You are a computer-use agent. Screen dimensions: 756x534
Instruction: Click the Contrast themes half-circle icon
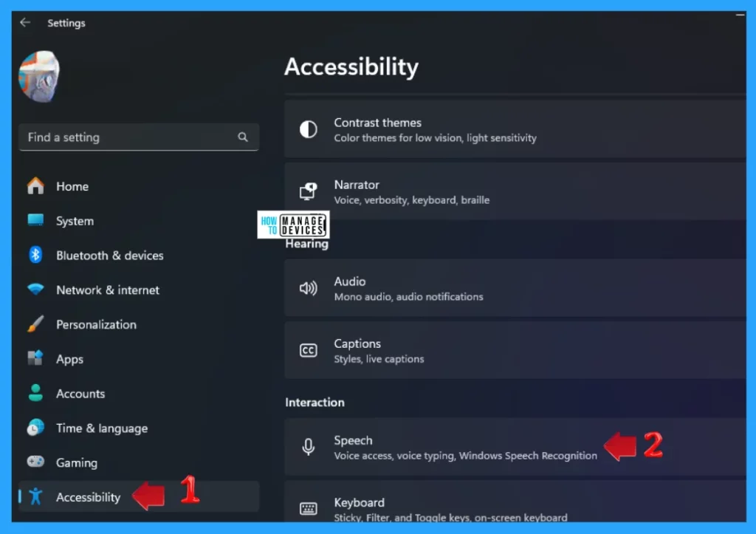[x=308, y=129]
